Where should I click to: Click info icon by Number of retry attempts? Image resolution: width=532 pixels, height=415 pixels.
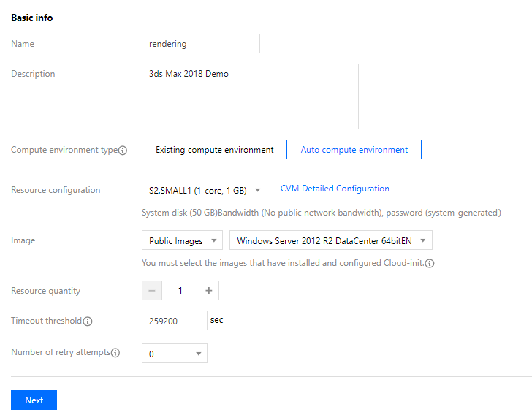115,353
